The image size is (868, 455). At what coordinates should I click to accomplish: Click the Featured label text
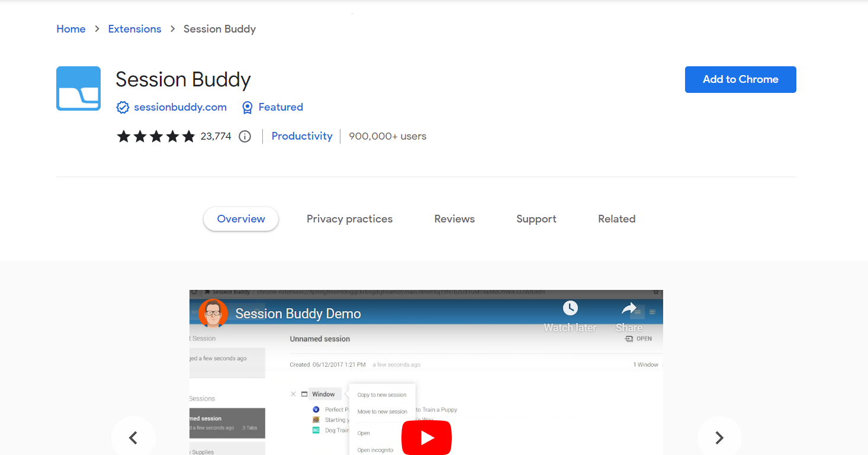tap(281, 107)
